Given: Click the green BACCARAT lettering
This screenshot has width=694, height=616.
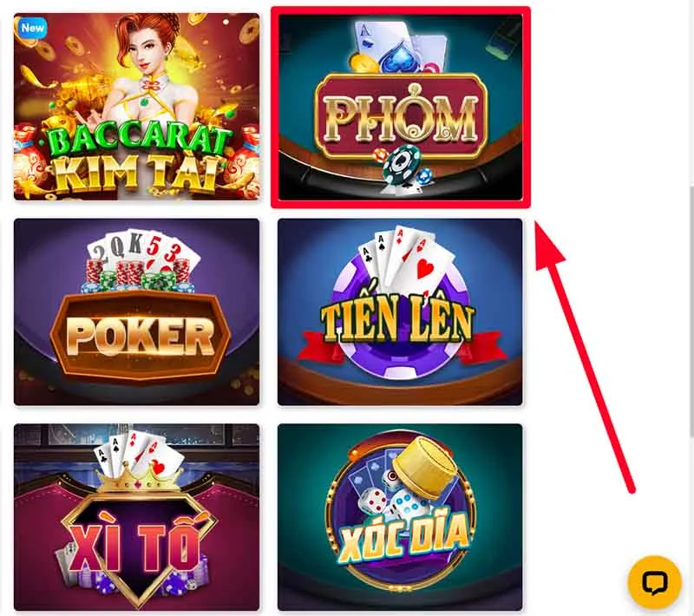Looking at the screenshot, I should coord(135,141).
